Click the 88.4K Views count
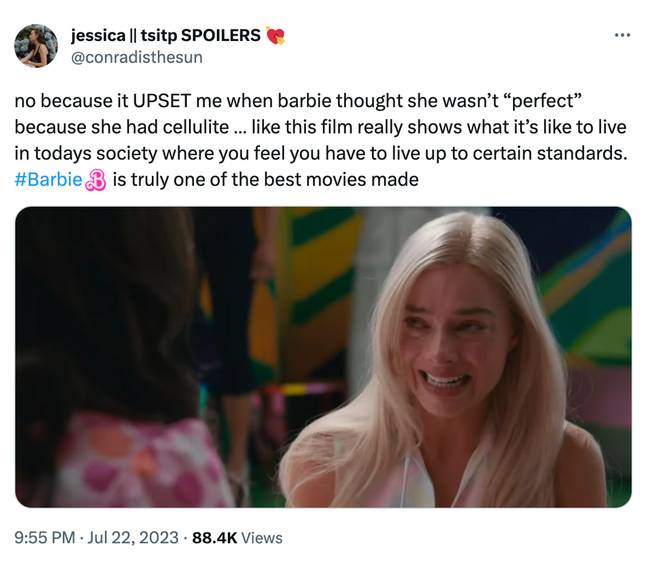The height and width of the screenshot is (563, 648). [x=237, y=538]
